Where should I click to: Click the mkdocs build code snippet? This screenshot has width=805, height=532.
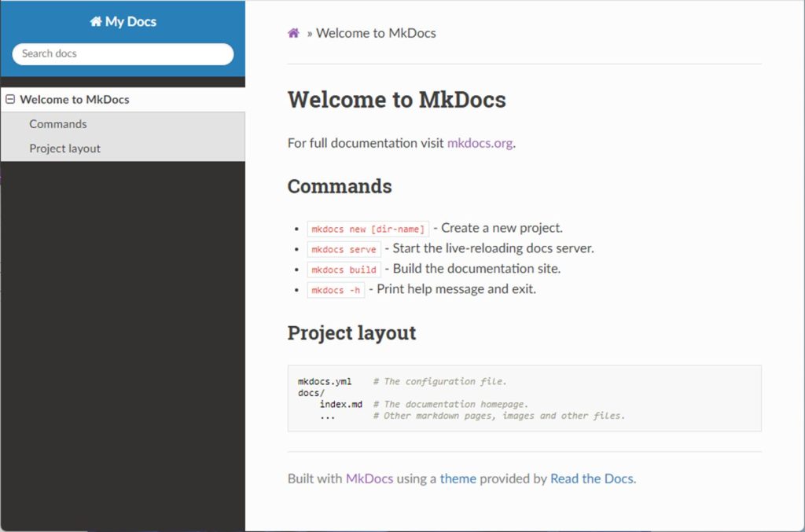point(344,270)
